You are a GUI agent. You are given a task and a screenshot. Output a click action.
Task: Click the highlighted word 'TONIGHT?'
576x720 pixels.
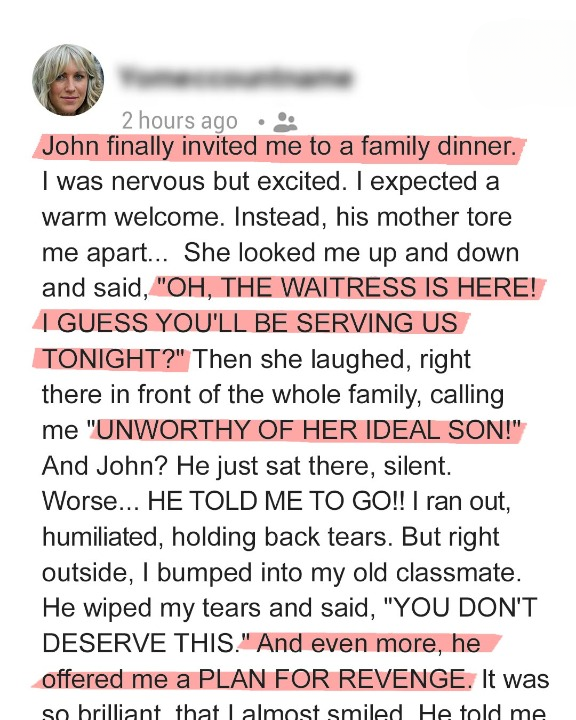(113, 359)
